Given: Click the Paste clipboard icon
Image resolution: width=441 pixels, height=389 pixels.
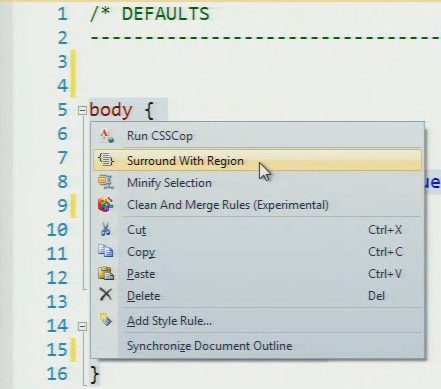Looking at the screenshot, I should (106, 273).
